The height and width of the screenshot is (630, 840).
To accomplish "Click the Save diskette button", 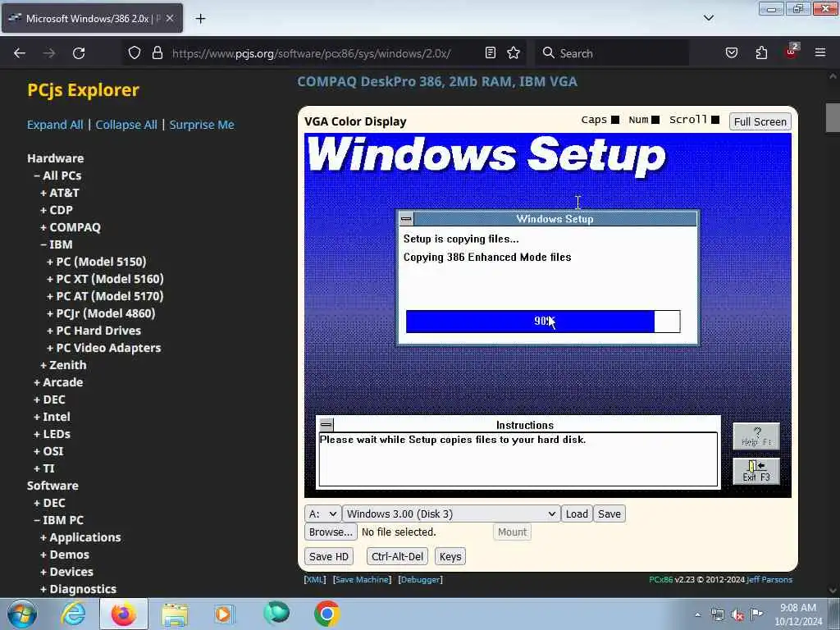I will point(609,514).
